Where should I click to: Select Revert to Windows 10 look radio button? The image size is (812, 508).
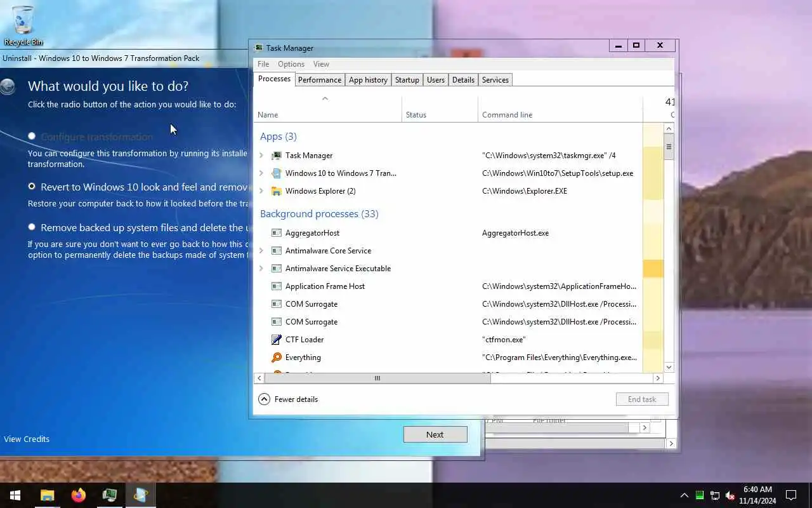[32, 187]
